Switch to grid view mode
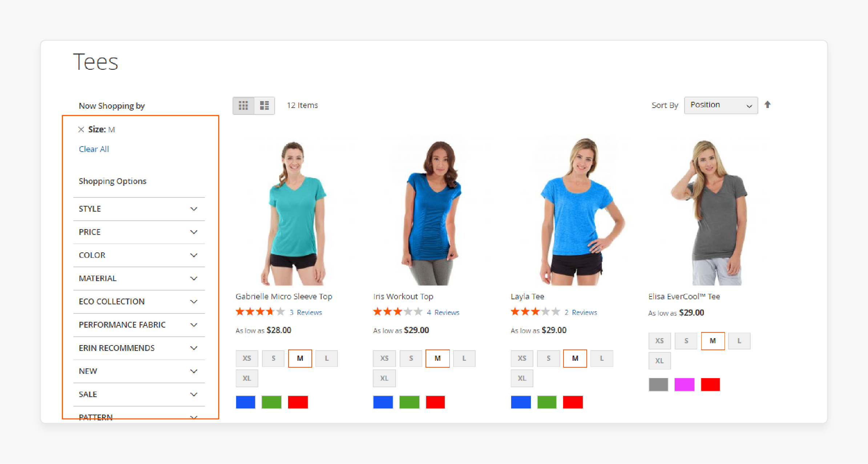868x464 pixels. click(x=243, y=105)
